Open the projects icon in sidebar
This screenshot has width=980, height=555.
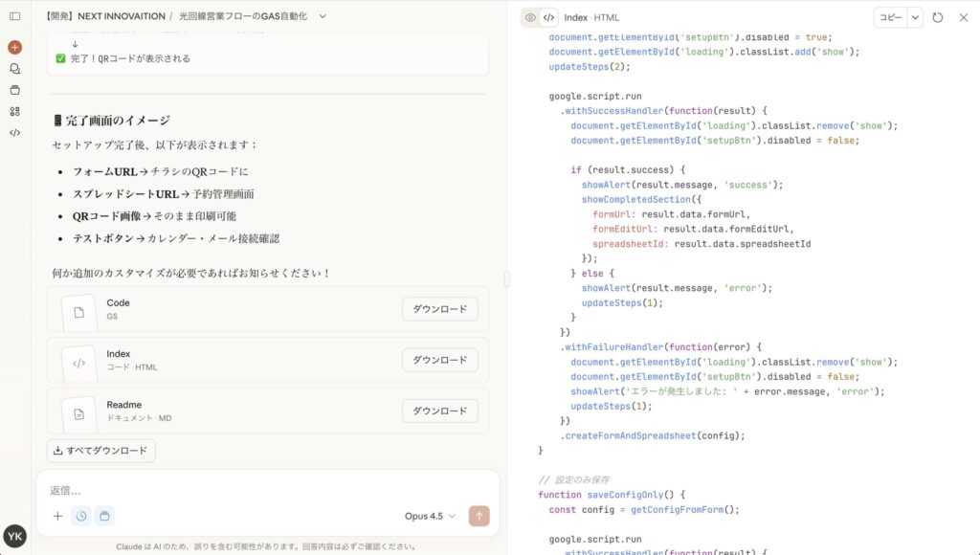[14, 90]
